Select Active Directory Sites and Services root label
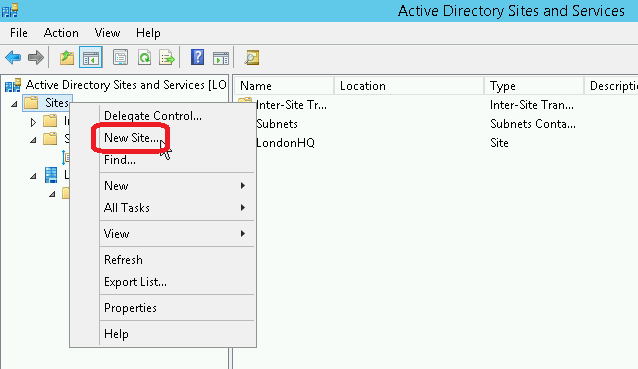This screenshot has height=369, width=638. [x=126, y=85]
